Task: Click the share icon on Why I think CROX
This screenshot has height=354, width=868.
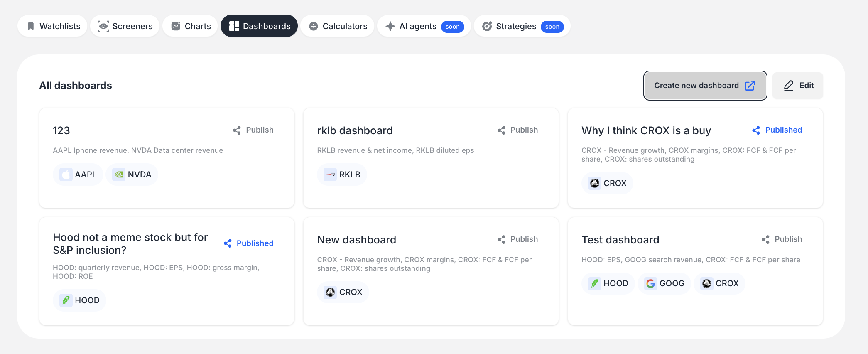Action: [756, 130]
